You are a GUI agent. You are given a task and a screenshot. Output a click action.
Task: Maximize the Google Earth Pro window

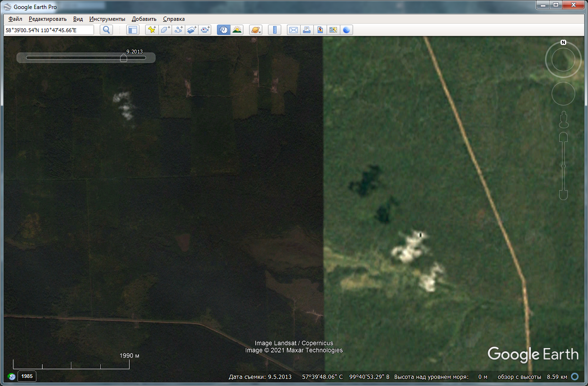click(556, 5)
